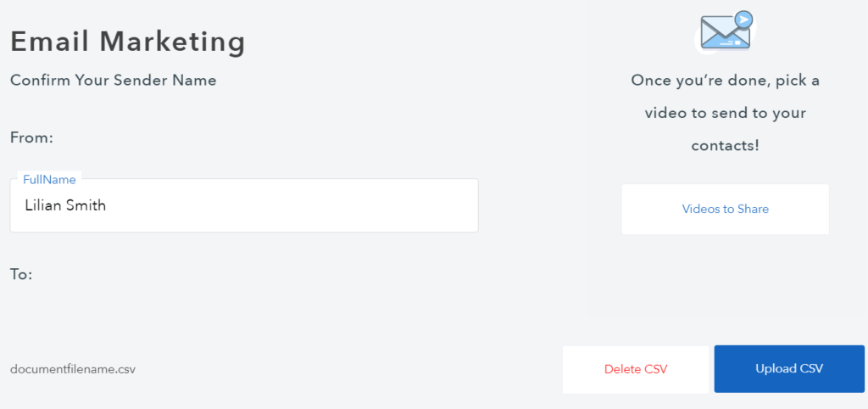Open the Videos to Share button
Viewport: 868px width, 409px height.
[725, 209]
